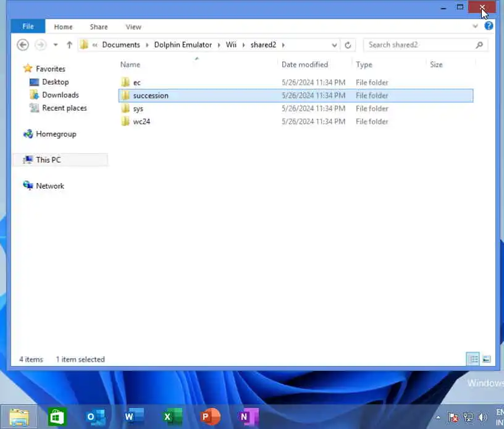The width and height of the screenshot is (504, 429).
Task: Sort by the Size column header
Action: click(x=436, y=65)
